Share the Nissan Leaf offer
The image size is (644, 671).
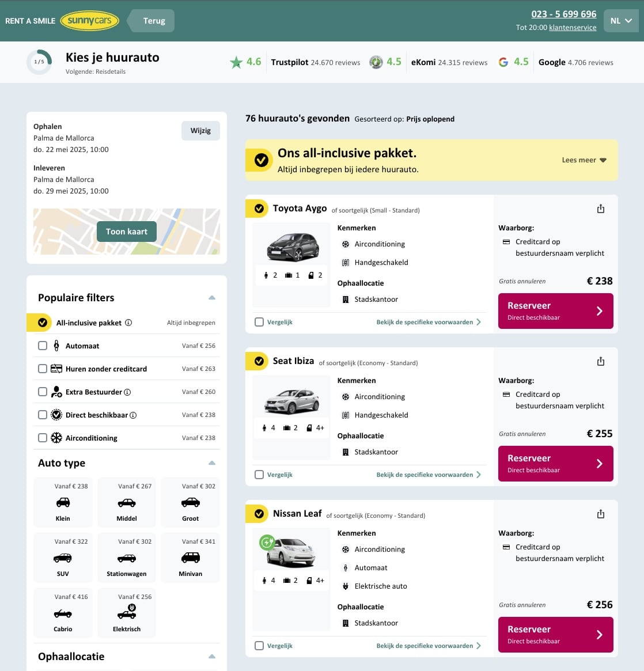[601, 514]
